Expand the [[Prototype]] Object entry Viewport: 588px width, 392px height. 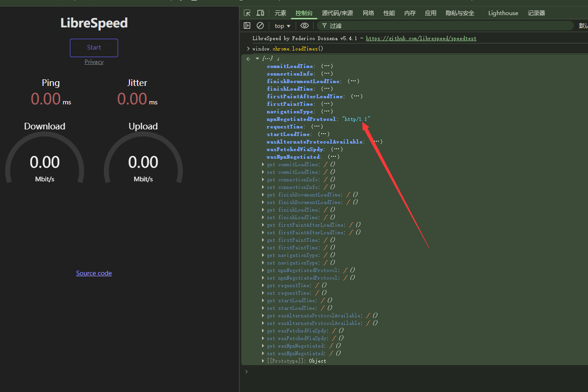(263, 361)
